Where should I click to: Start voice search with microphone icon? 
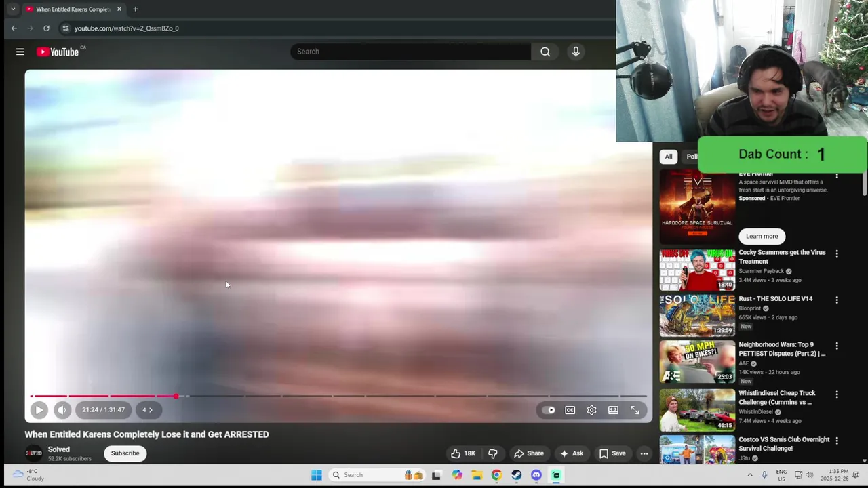[576, 52]
